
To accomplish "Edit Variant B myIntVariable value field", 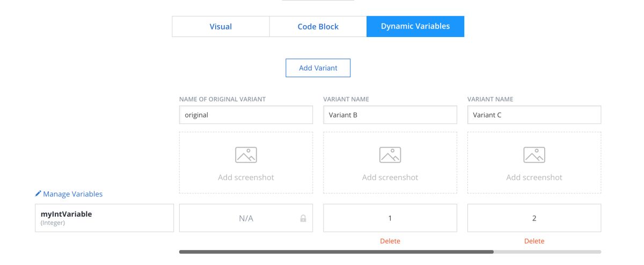I will pos(390,218).
